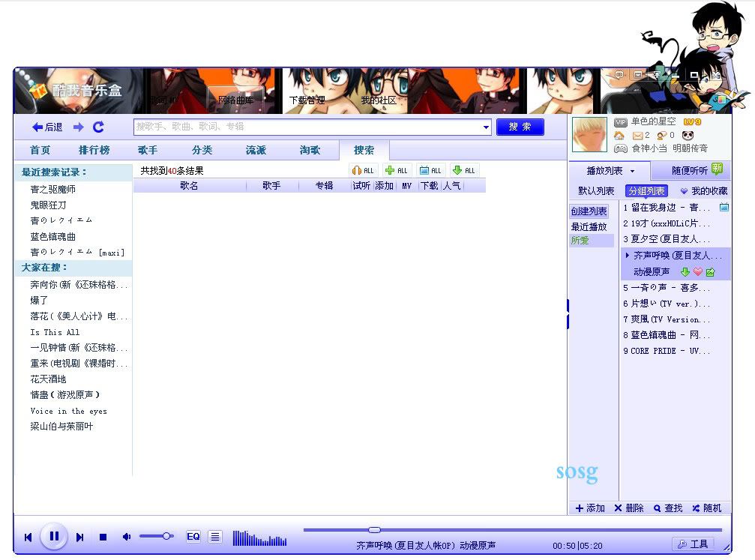Collapse the playlist panel with the side handle

tap(568, 314)
